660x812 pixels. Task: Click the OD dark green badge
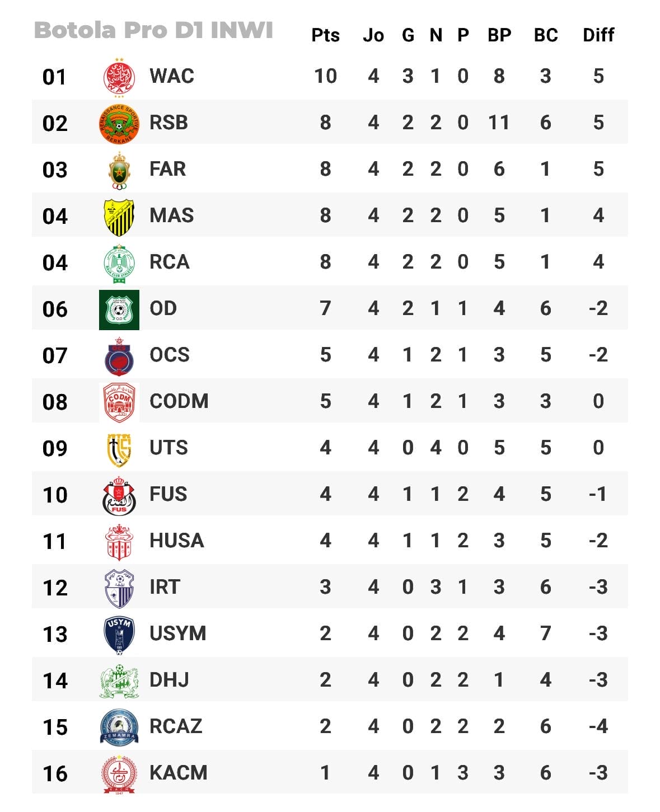119,309
